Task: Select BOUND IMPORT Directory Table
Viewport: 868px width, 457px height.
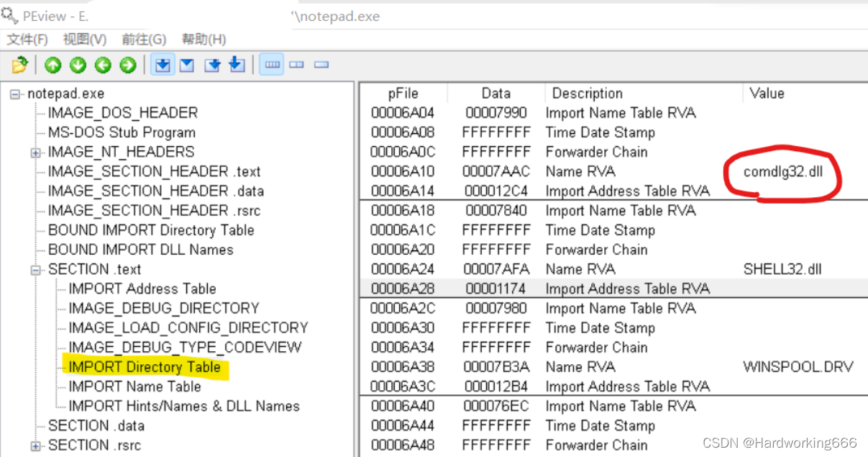Action: (x=151, y=230)
